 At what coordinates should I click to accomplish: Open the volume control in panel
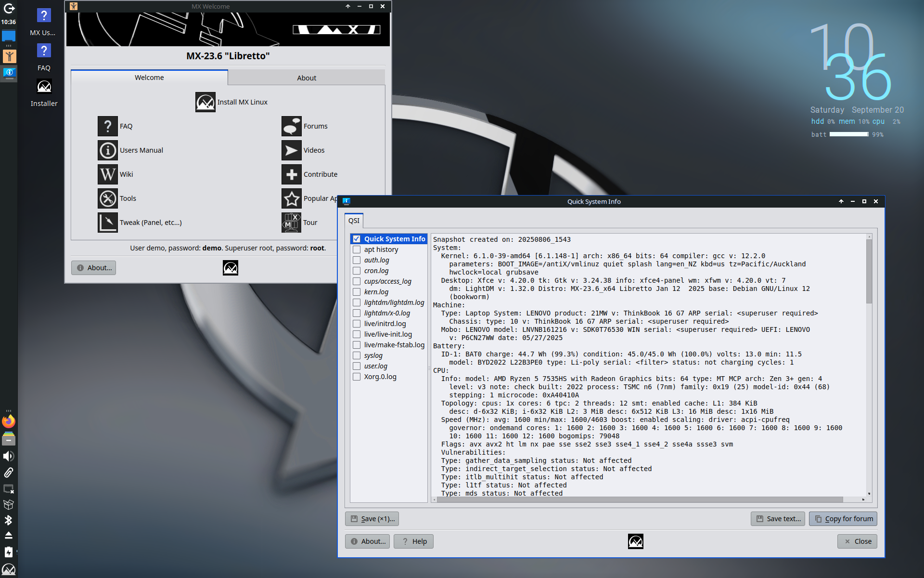[x=9, y=456]
